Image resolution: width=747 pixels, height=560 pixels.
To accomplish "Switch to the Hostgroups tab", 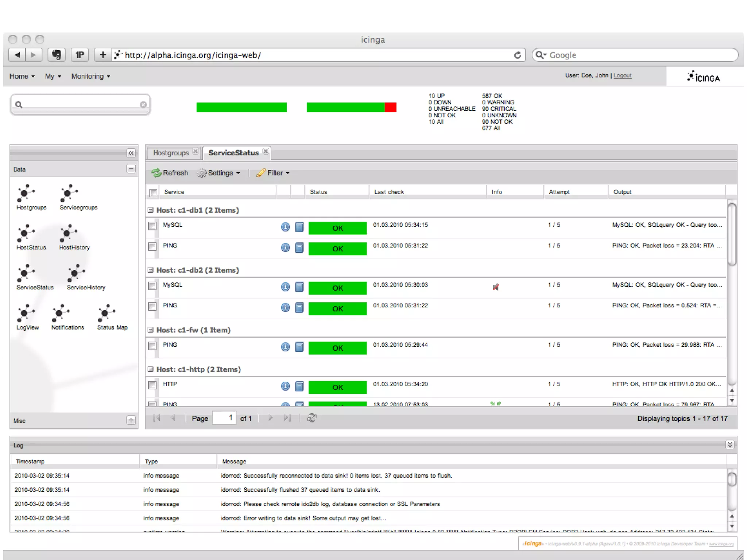I will [171, 153].
